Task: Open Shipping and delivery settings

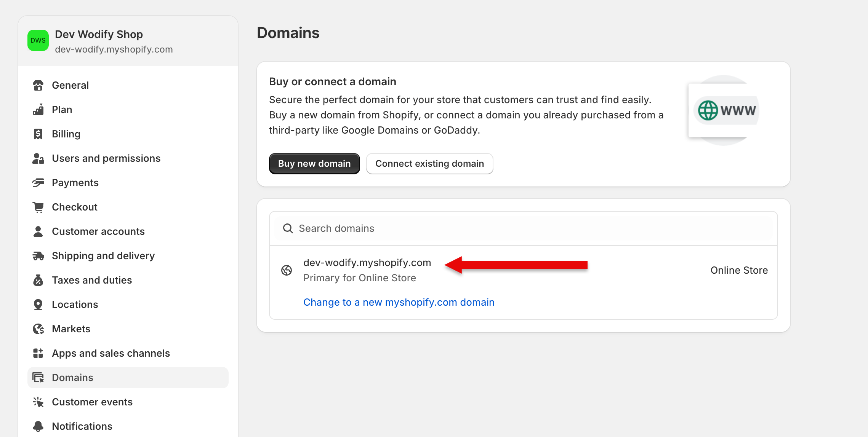Action: [x=128, y=256]
